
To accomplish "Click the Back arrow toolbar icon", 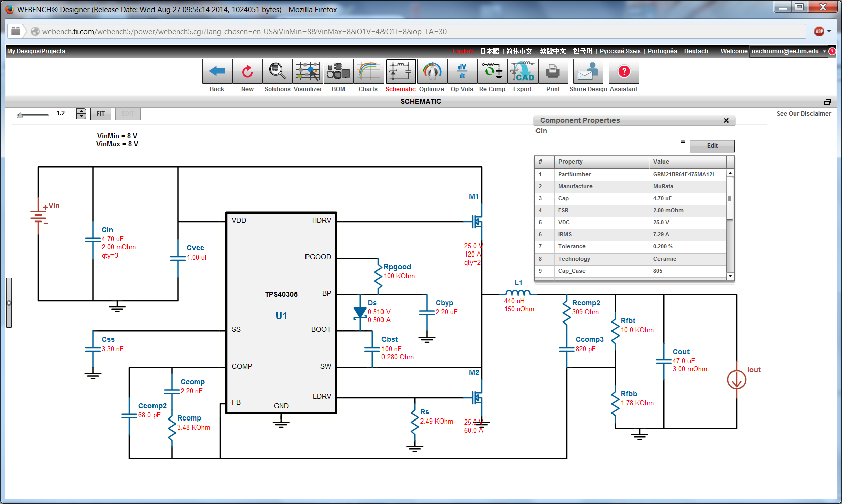I will pyautogui.click(x=217, y=71).
